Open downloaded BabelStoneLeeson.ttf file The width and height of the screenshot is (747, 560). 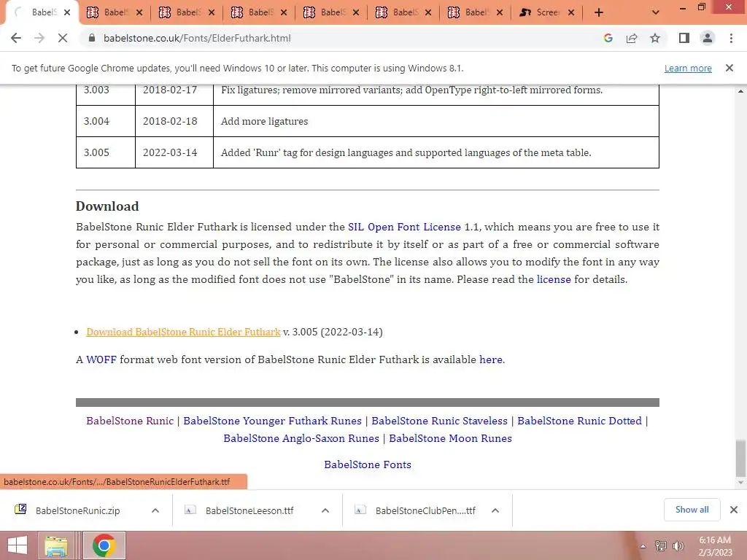(x=249, y=510)
